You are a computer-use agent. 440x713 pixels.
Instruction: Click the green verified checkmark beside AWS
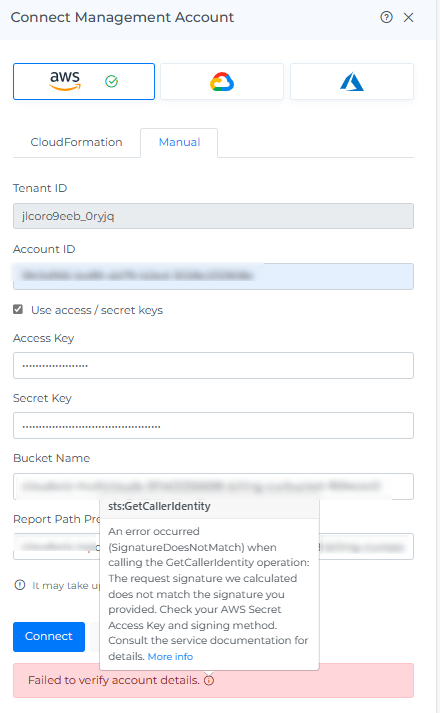(111, 81)
